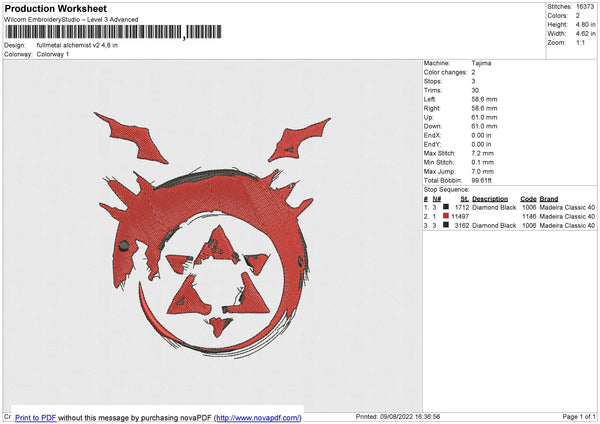Image resolution: width=600 pixels, height=424 pixels.
Task: Click the Width value 4.62 in
Action: 585,34
